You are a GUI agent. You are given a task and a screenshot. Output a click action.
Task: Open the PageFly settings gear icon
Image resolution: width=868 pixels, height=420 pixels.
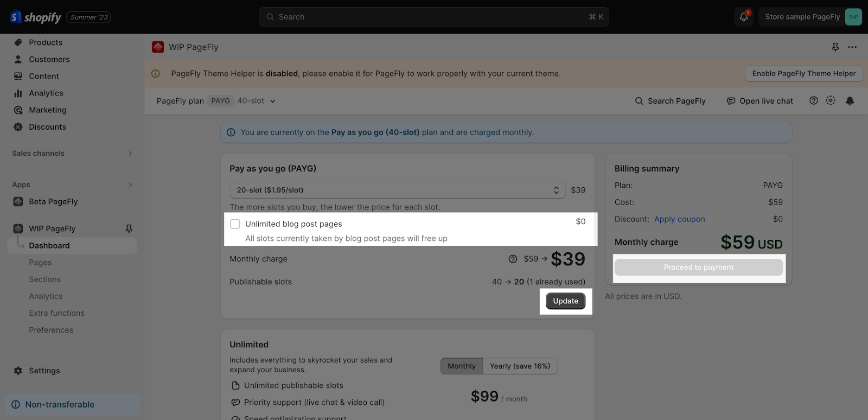pyautogui.click(x=831, y=100)
